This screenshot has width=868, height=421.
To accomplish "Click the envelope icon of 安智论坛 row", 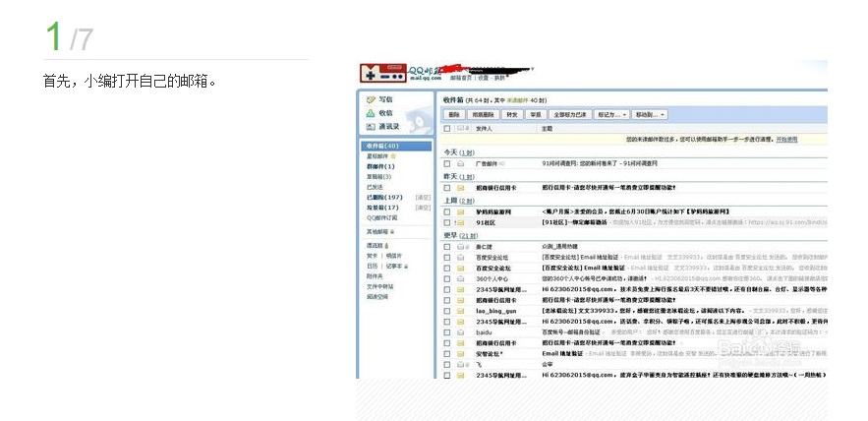I will [461, 354].
